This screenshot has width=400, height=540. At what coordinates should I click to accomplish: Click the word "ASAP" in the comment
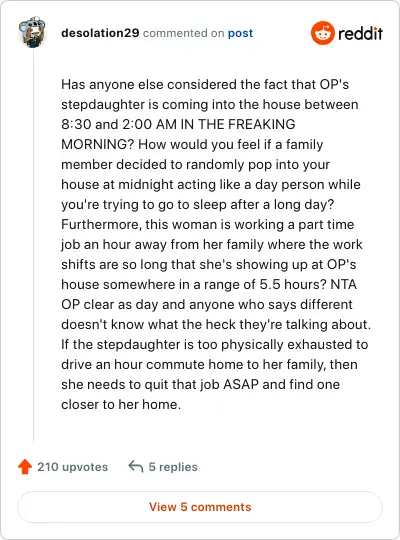(x=241, y=384)
